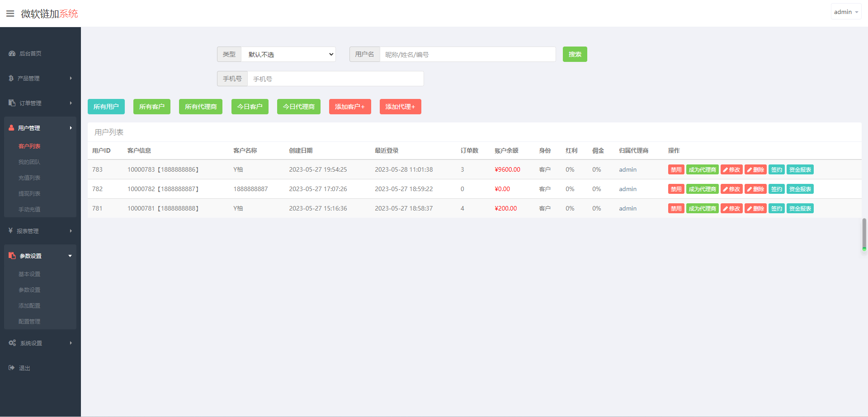
Task: Expand the 系统设置 sidebar arrow
Action: click(71, 343)
